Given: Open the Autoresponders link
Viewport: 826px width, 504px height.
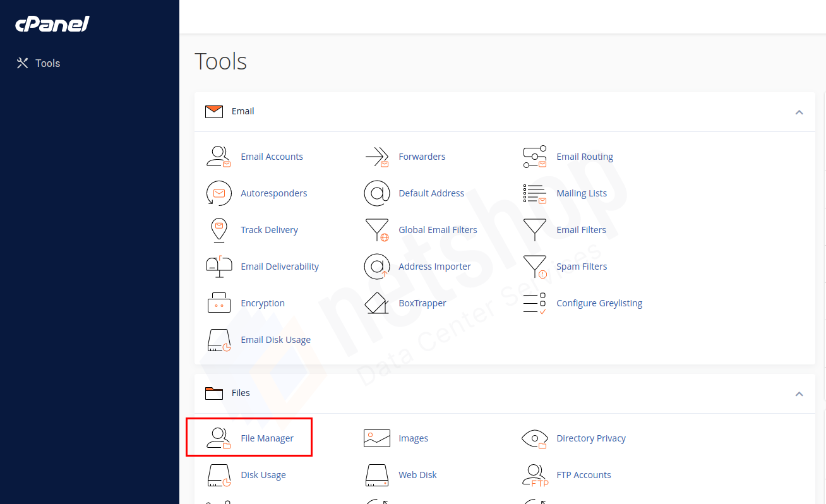Looking at the screenshot, I should click(x=274, y=193).
